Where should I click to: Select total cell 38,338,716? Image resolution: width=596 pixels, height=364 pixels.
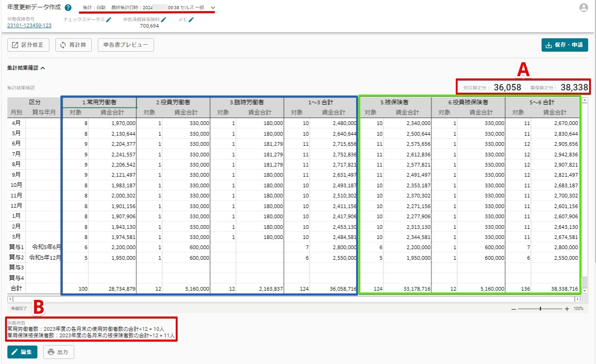(555, 288)
